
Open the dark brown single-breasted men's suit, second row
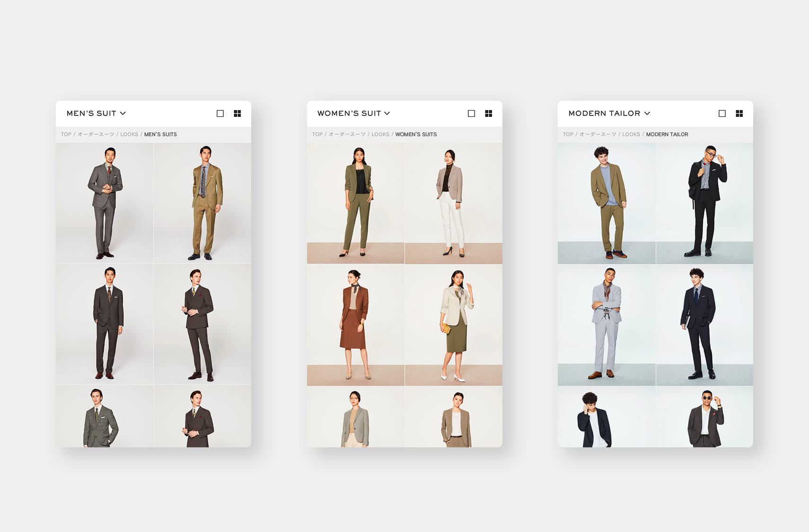pyautogui.click(x=105, y=324)
